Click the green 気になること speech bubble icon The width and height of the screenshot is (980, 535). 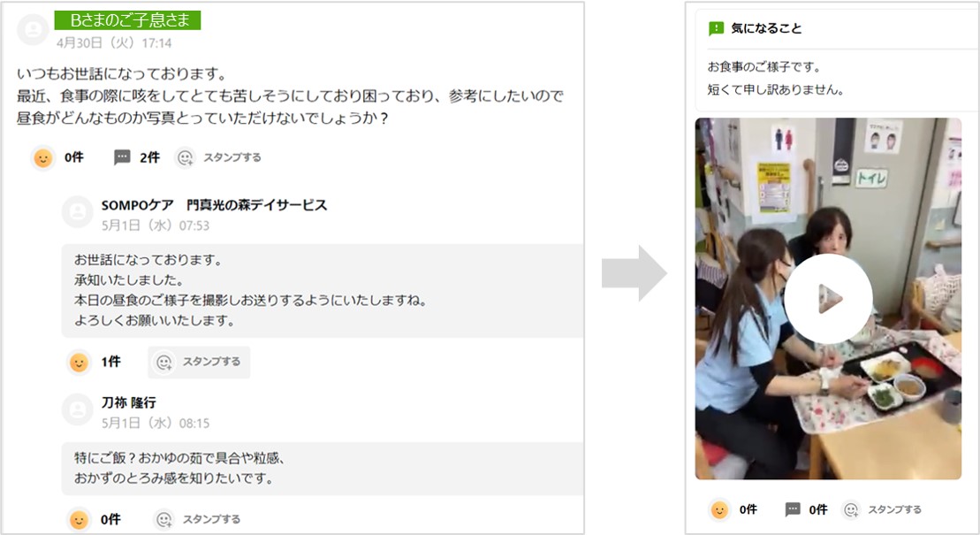pyautogui.click(x=716, y=29)
